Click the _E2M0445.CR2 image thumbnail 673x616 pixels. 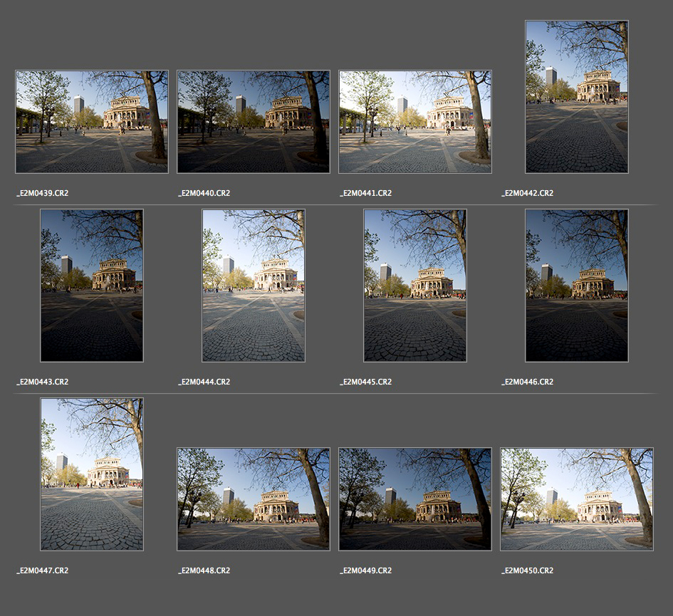tap(415, 286)
